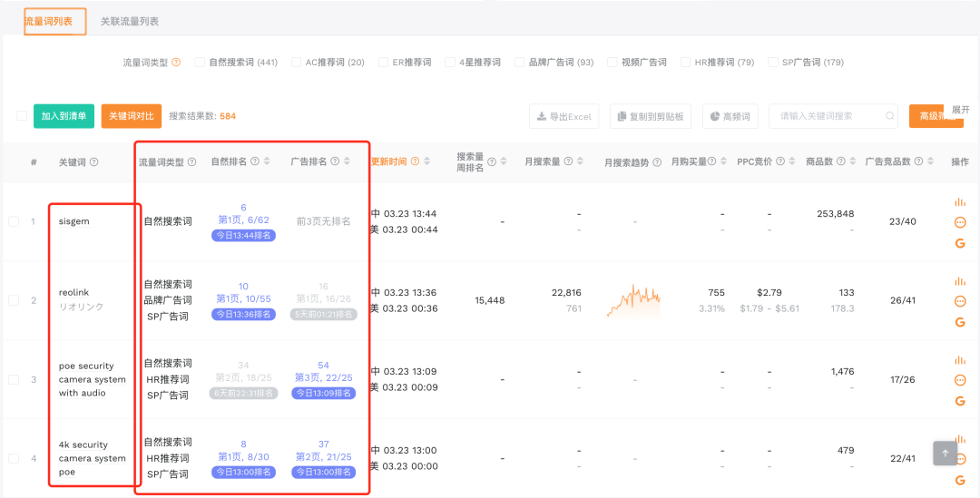Click the Google icon in reolink row

960,322
